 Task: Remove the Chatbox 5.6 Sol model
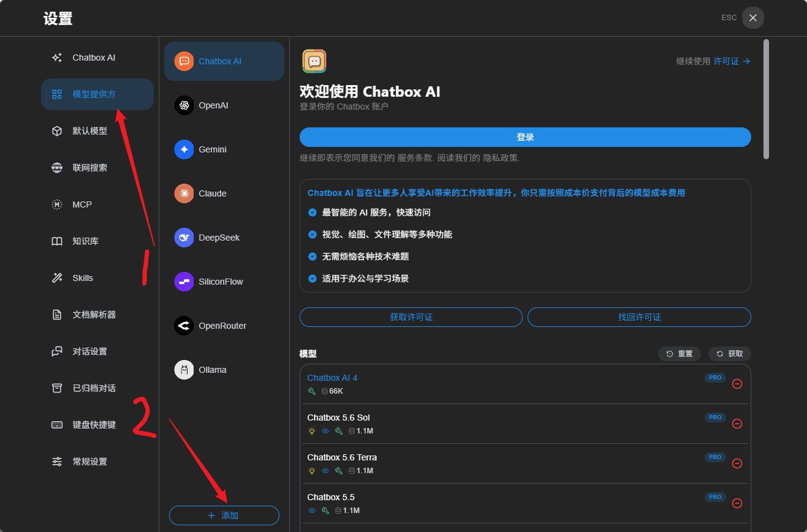(737, 424)
